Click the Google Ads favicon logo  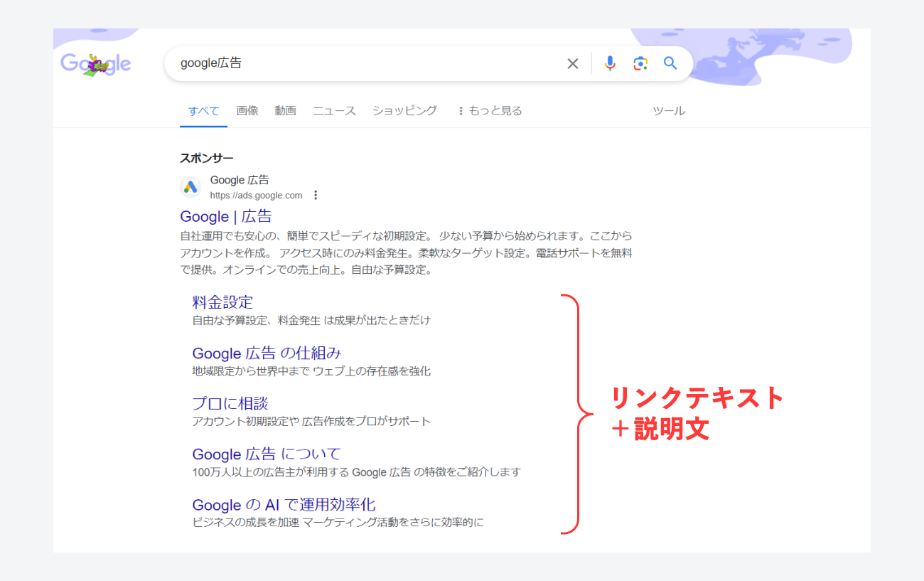(x=190, y=187)
